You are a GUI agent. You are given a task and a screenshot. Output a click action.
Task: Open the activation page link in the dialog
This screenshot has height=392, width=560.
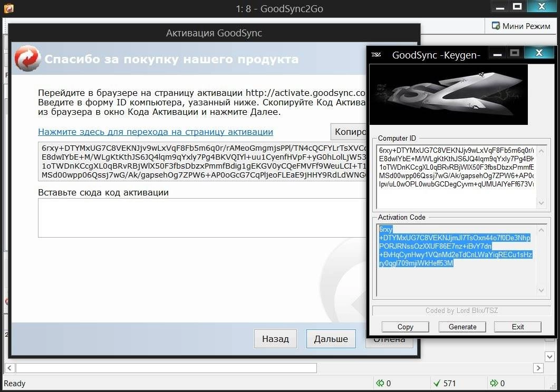[156, 132]
